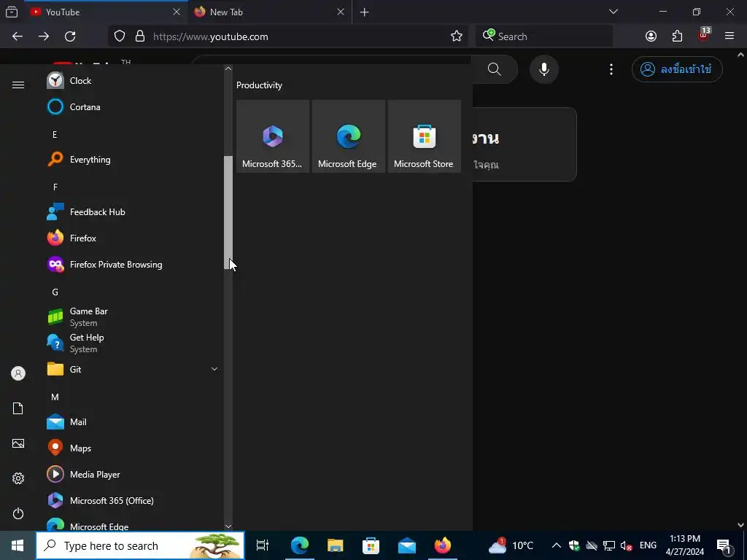Open the Everything search app
The image size is (747, 560).
133,160
